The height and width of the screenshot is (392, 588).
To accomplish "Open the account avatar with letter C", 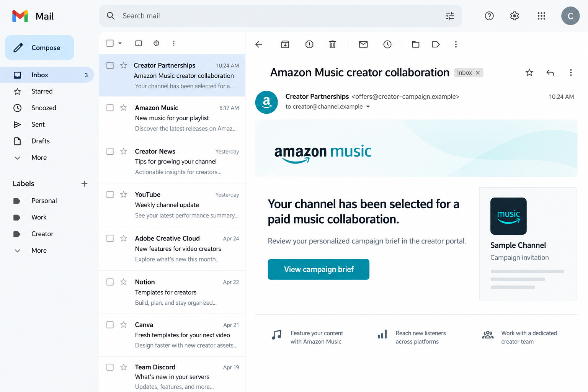I will (x=570, y=16).
